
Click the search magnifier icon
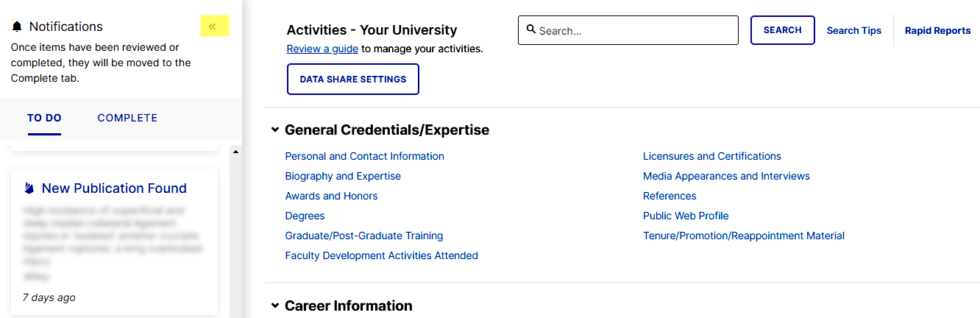click(x=531, y=30)
